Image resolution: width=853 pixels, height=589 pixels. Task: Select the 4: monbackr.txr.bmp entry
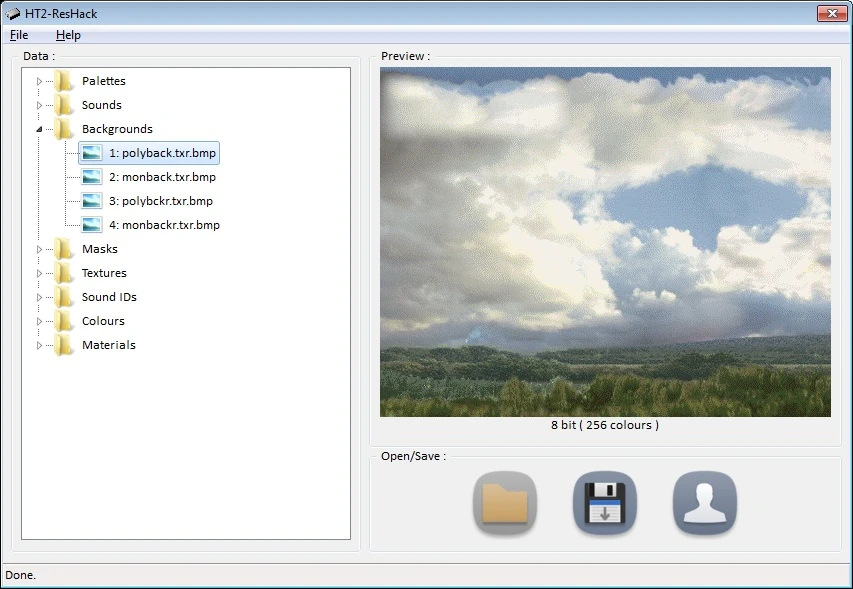(x=164, y=225)
